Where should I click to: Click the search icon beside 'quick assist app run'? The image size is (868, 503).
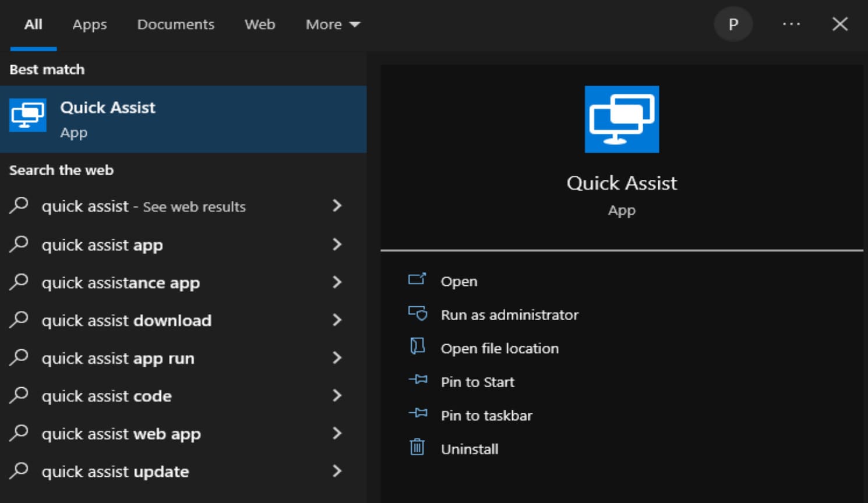click(x=19, y=357)
